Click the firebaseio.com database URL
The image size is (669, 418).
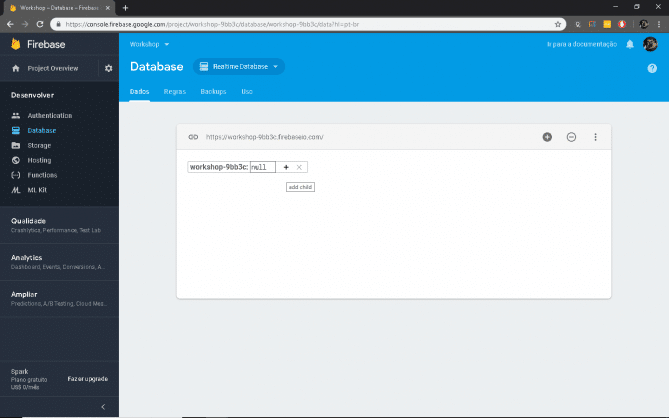coord(265,137)
